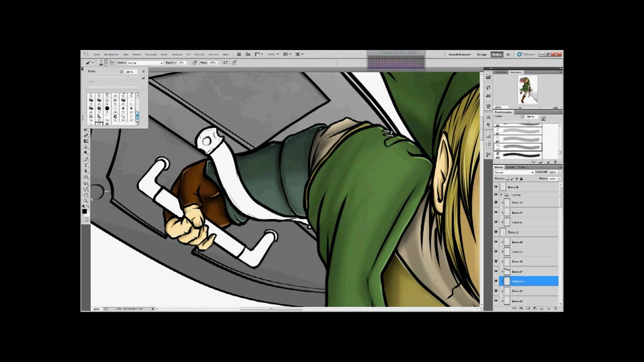
Task: Open the Auswahl menu
Action: 151,54
